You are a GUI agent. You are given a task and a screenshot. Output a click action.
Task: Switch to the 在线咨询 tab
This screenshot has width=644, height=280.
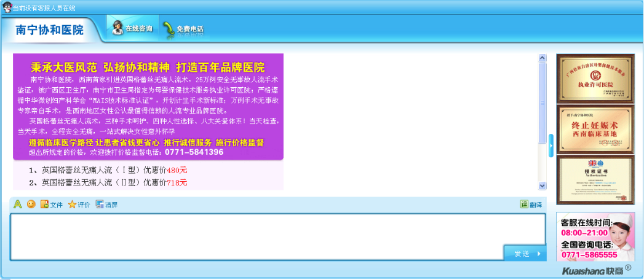point(132,29)
